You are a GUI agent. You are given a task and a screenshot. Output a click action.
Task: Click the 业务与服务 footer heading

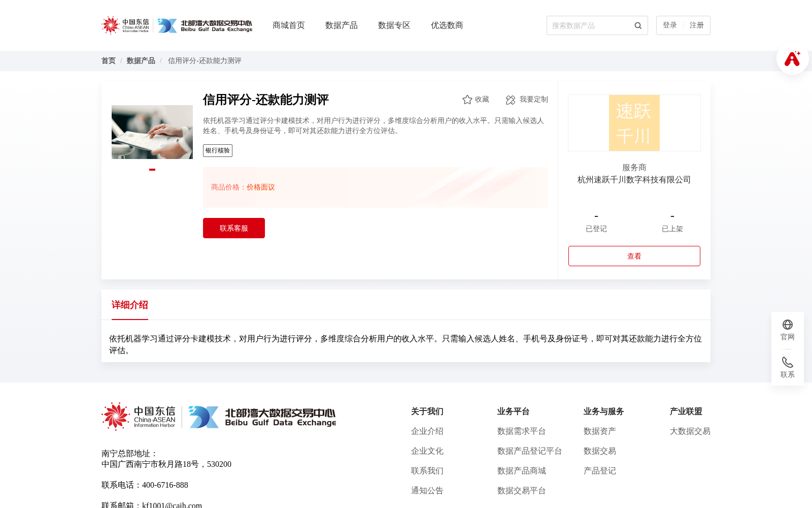point(604,411)
